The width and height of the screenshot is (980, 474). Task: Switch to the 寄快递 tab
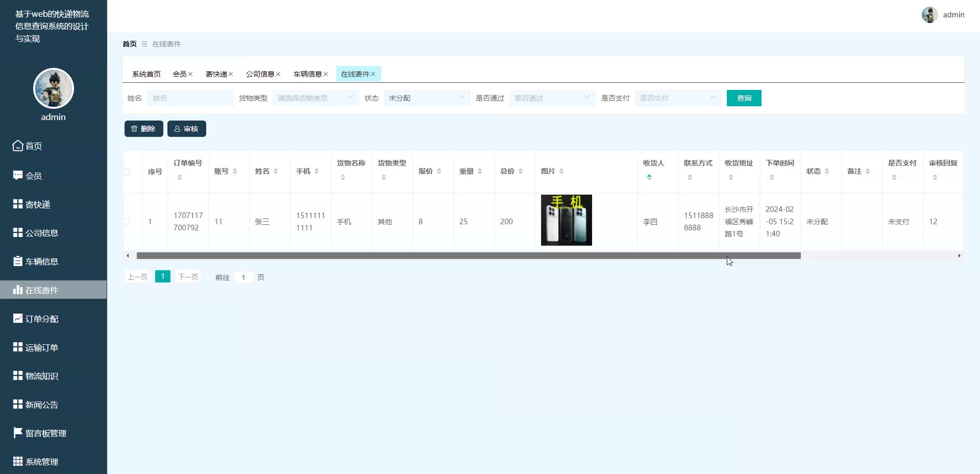216,74
